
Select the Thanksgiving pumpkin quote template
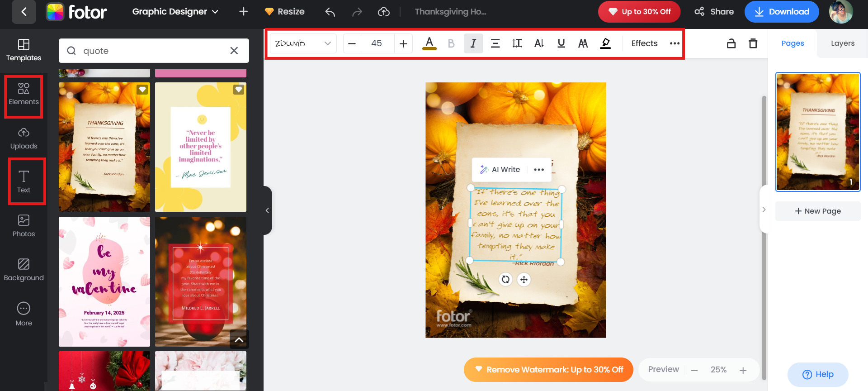point(104,147)
